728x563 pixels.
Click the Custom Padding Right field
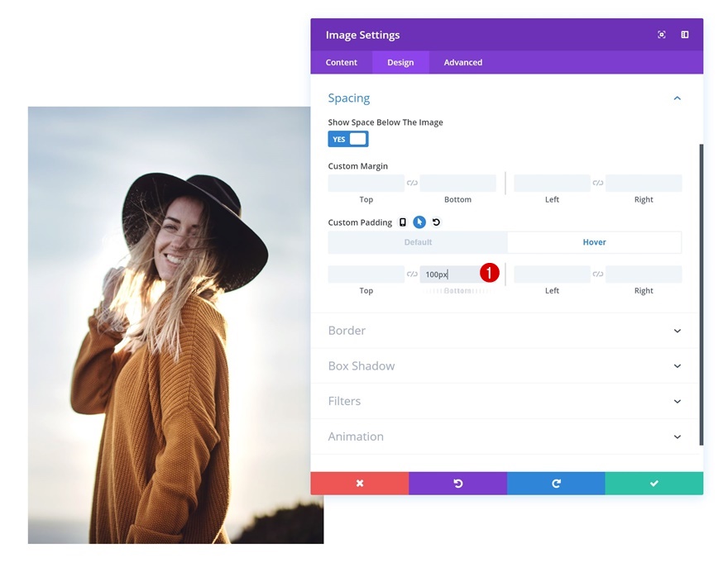pyautogui.click(x=644, y=274)
